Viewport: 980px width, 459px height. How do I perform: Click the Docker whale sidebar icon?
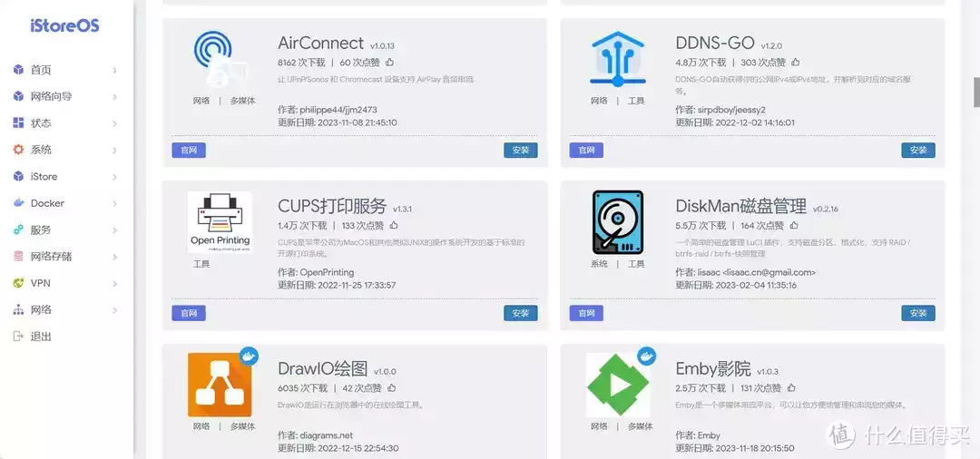pyautogui.click(x=18, y=203)
